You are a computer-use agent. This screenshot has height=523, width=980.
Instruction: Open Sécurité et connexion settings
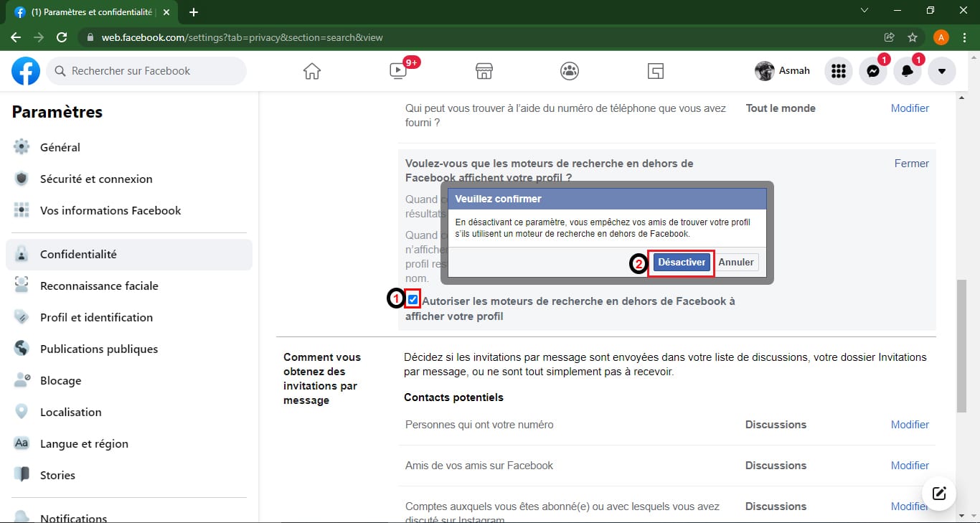tap(129, 179)
